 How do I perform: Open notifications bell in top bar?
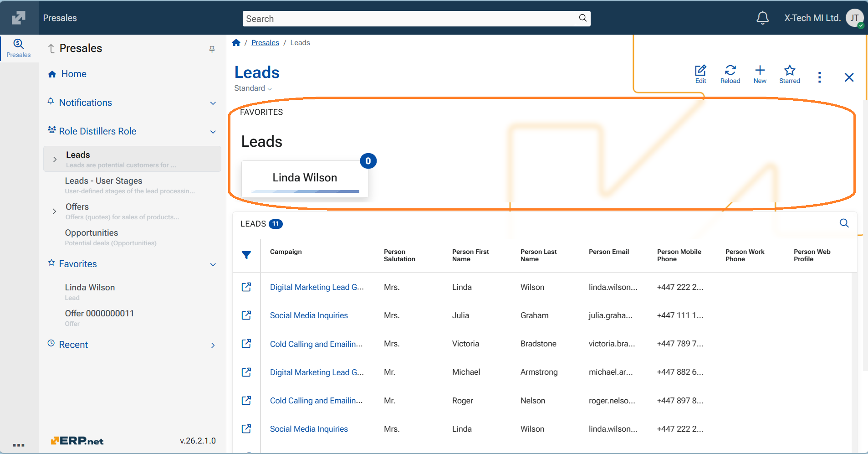(762, 18)
